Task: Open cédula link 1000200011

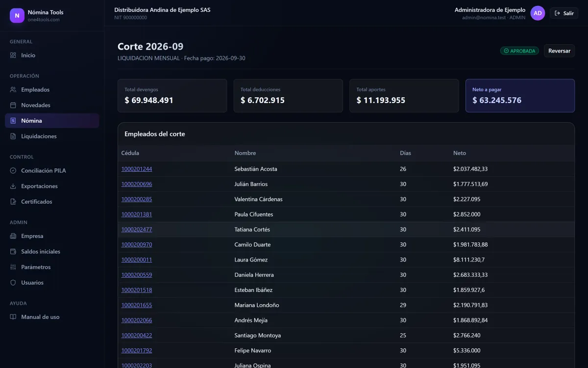Action: pos(137,260)
